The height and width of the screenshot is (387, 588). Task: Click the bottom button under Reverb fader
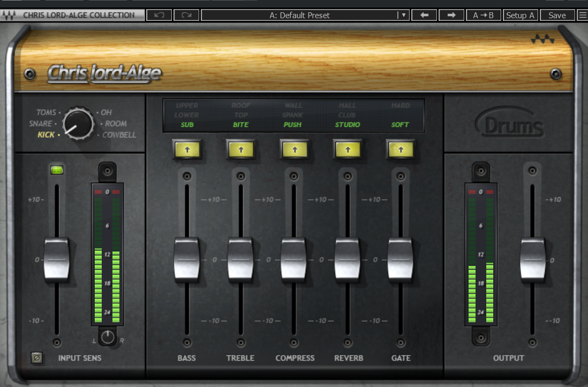coord(348,343)
